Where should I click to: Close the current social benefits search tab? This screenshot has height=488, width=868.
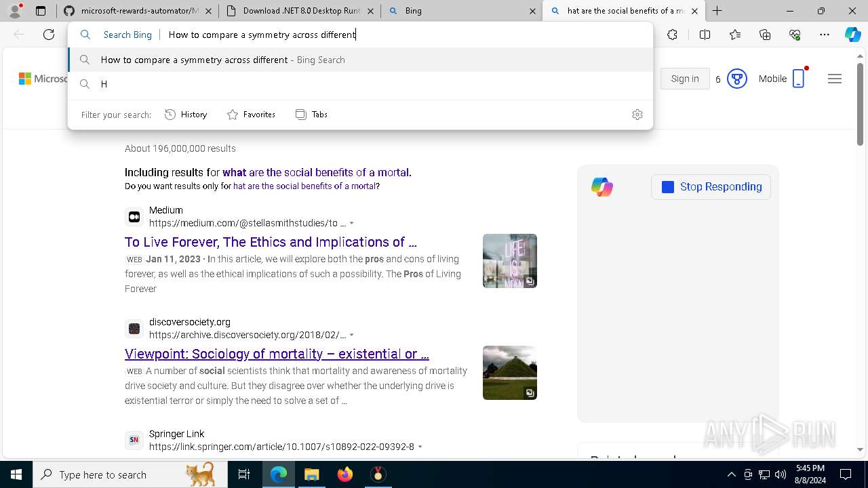[694, 11]
